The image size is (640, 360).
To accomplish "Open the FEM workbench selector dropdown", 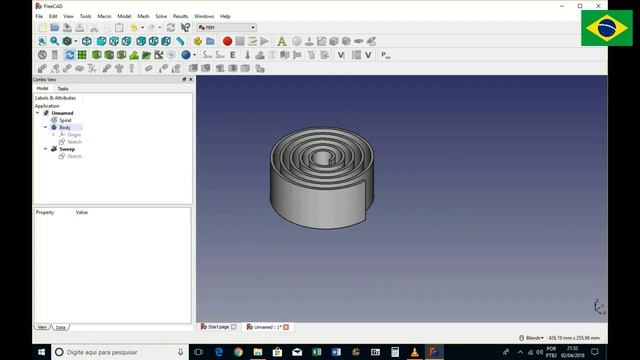I will pyautogui.click(x=227, y=27).
